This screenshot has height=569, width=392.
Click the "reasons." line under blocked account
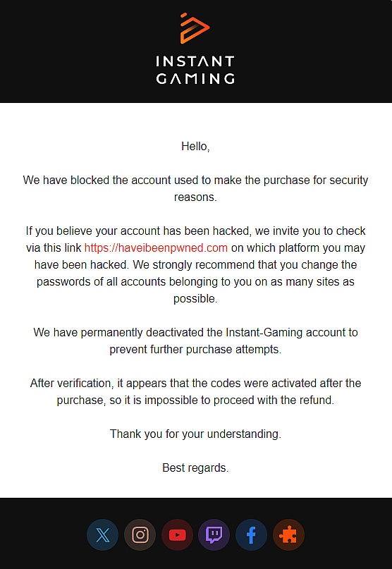coord(195,197)
